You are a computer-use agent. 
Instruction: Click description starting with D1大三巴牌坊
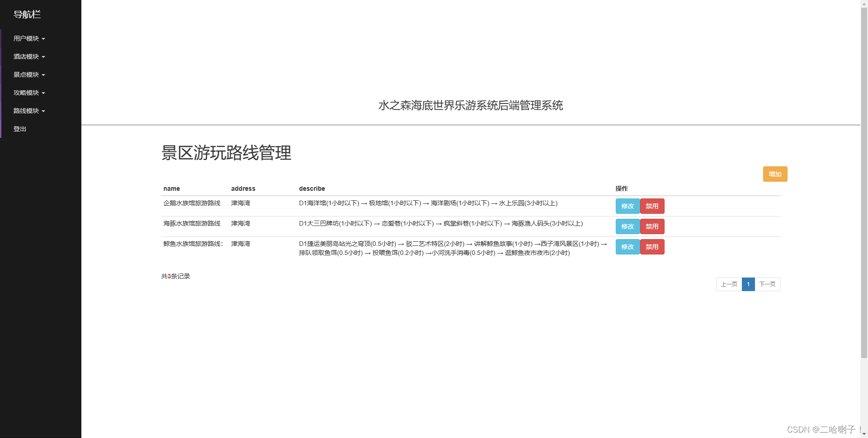(x=441, y=224)
